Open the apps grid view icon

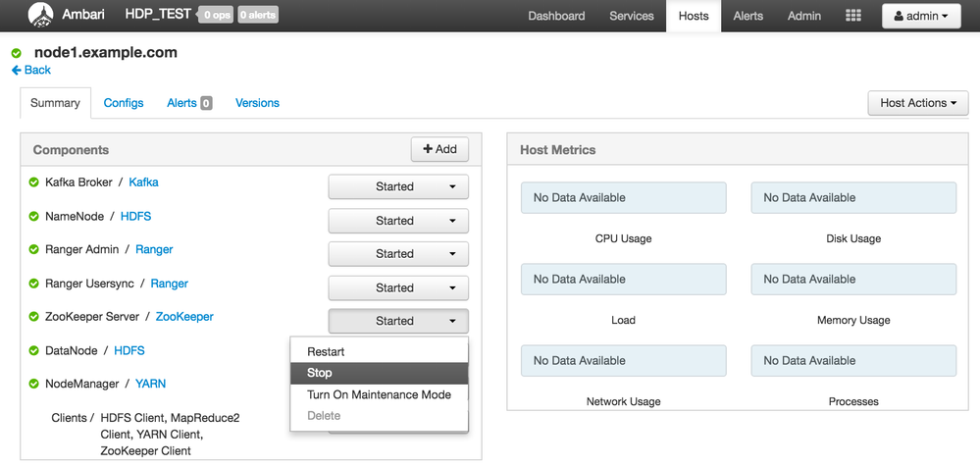(853, 16)
